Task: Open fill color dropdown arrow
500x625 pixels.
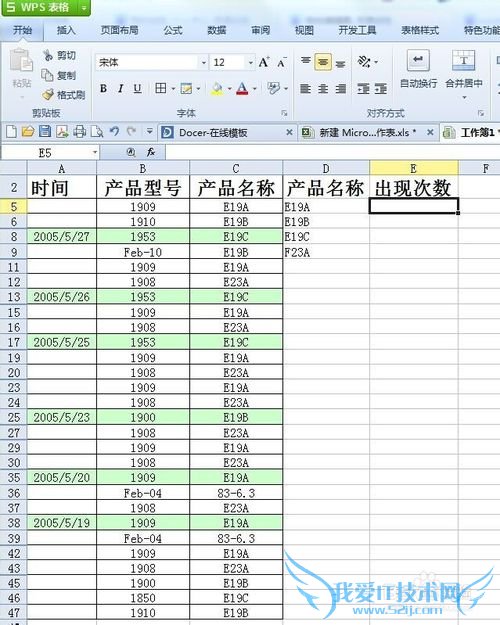Action: coord(229,88)
